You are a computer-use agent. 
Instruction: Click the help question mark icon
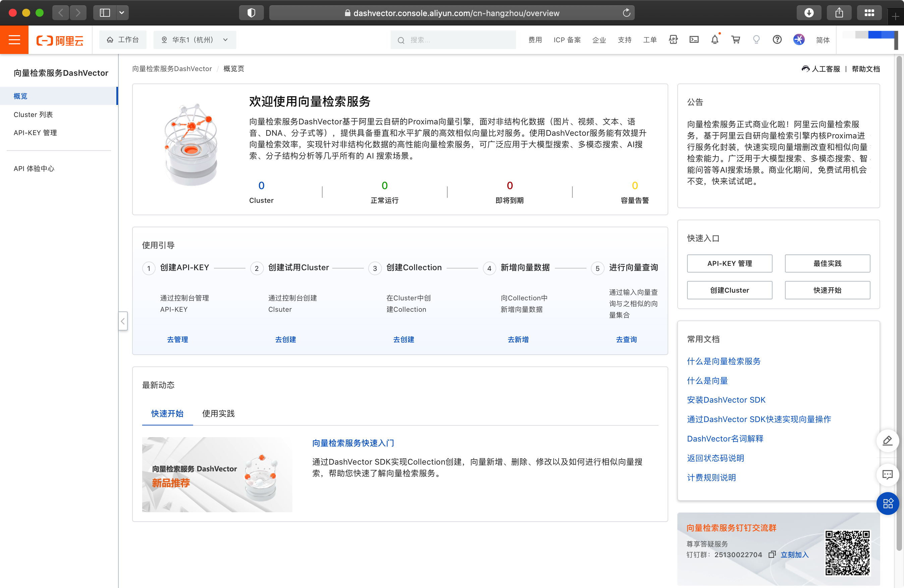point(778,40)
